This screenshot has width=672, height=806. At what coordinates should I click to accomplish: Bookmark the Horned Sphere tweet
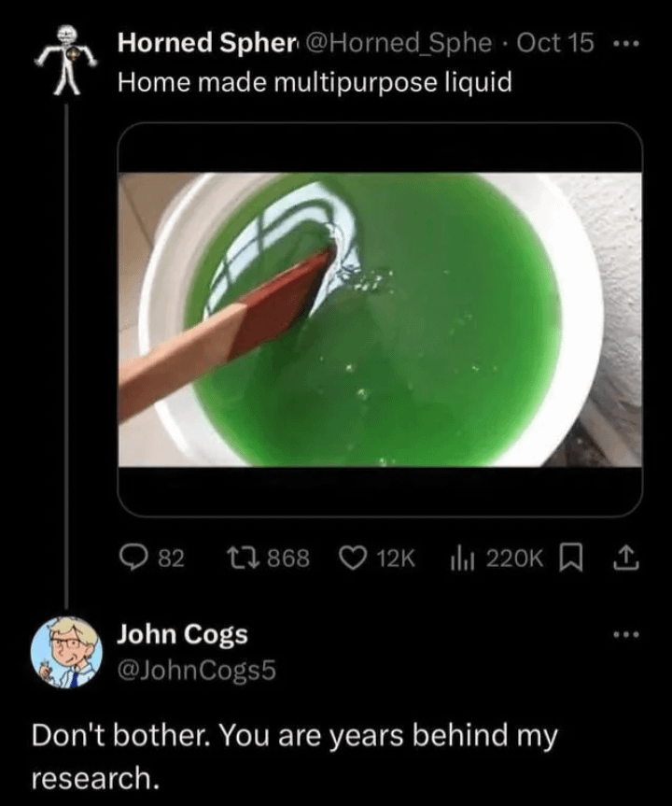[x=567, y=558]
